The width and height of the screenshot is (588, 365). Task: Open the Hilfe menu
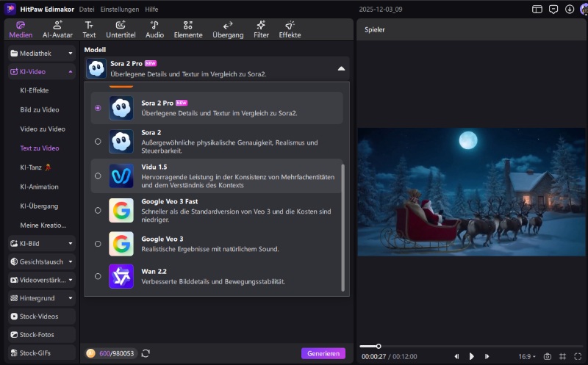151,10
